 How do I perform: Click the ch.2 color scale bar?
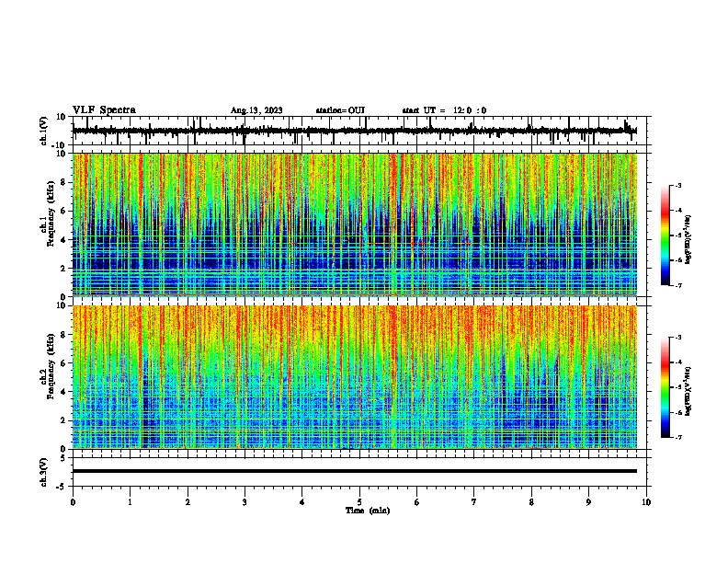pos(665,387)
